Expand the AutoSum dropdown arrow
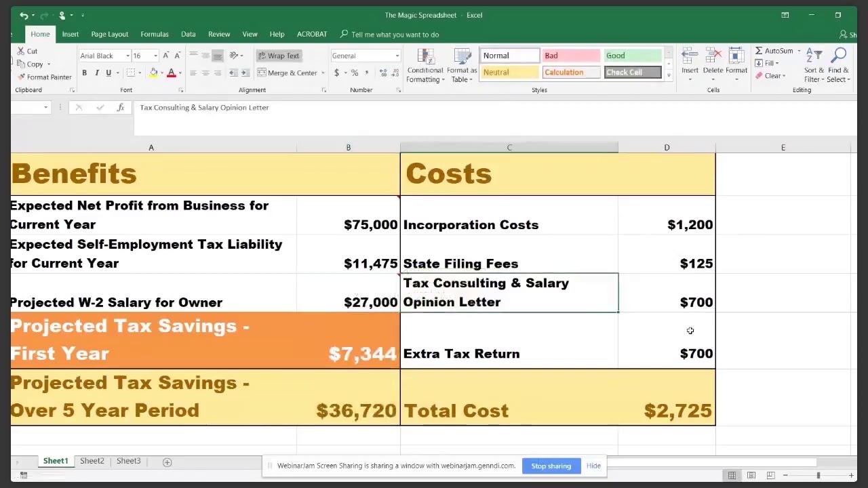The image size is (868, 488). 799,51
